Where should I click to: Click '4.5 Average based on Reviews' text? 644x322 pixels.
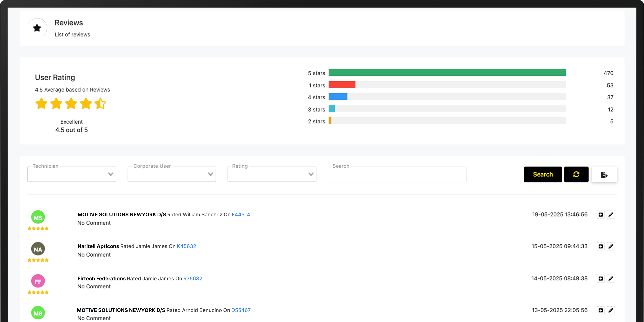coord(72,90)
